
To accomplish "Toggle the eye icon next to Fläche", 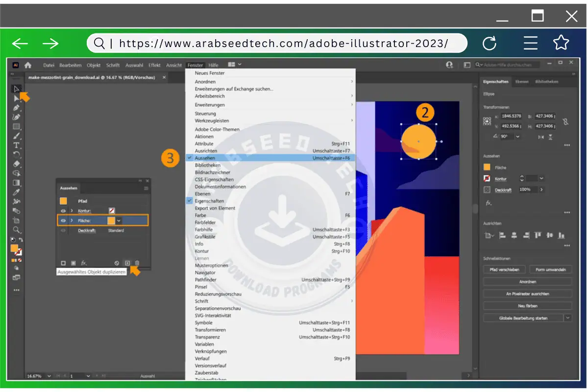I will click(63, 220).
